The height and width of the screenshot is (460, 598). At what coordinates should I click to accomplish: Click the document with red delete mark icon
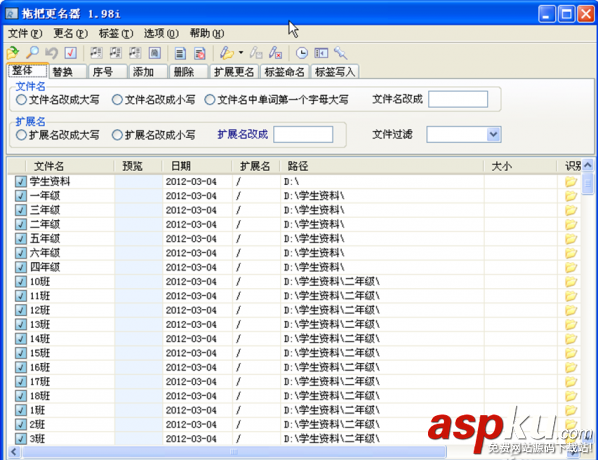tap(199, 53)
